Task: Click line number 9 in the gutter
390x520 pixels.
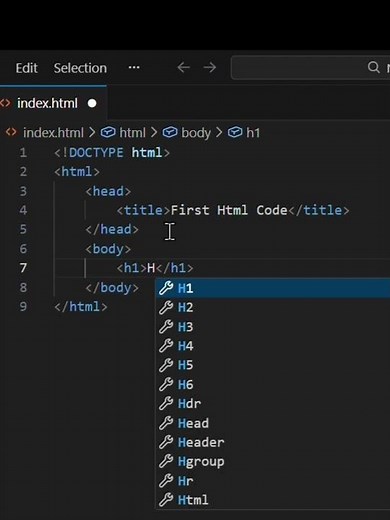Action: coord(23,306)
